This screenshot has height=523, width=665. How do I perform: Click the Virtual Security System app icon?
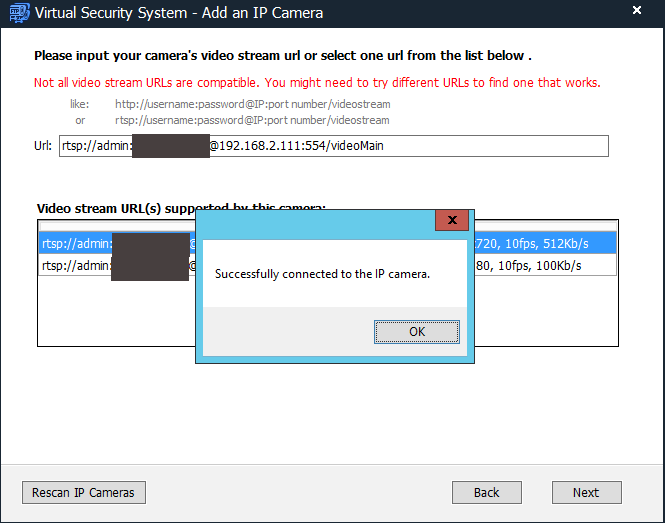(x=17, y=13)
